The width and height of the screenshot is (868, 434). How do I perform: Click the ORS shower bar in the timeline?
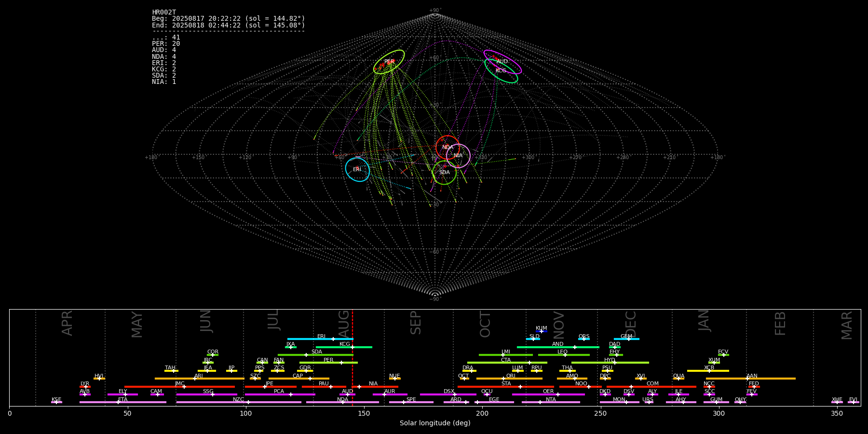pos(584,339)
